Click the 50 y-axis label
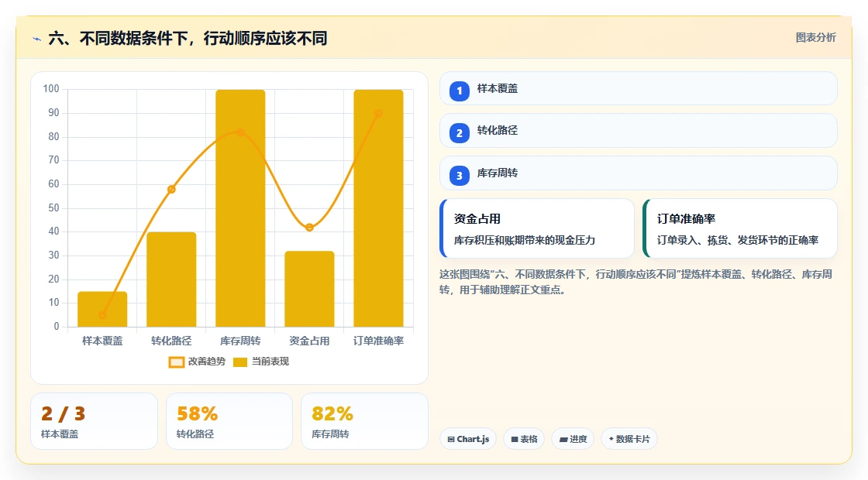868x480 pixels. [53, 208]
